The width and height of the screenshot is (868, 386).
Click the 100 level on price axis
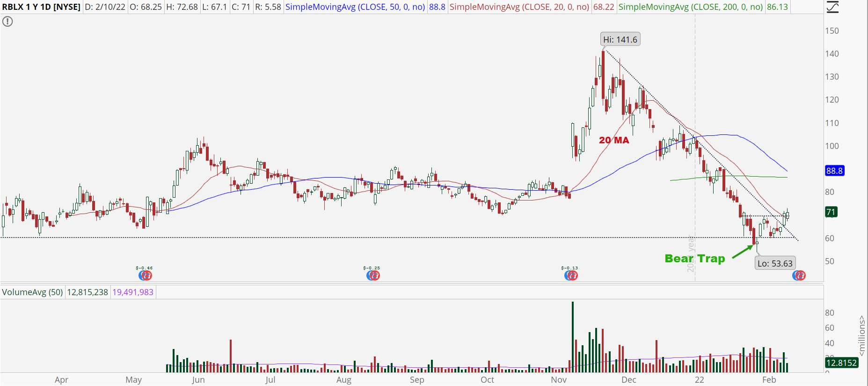pyautogui.click(x=832, y=146)
